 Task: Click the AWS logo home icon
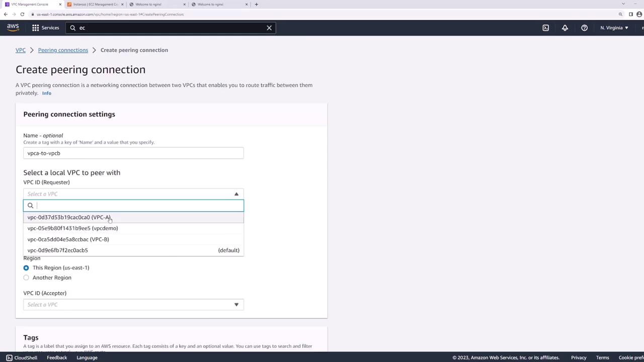[13, 28]
